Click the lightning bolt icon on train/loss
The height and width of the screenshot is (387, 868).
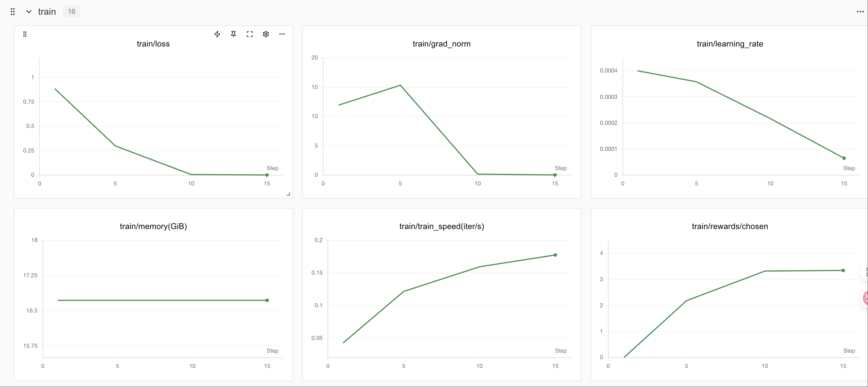(217, 34)
